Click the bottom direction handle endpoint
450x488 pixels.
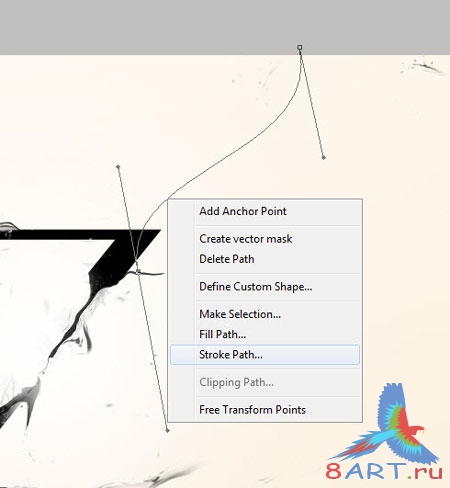(167, 431)
